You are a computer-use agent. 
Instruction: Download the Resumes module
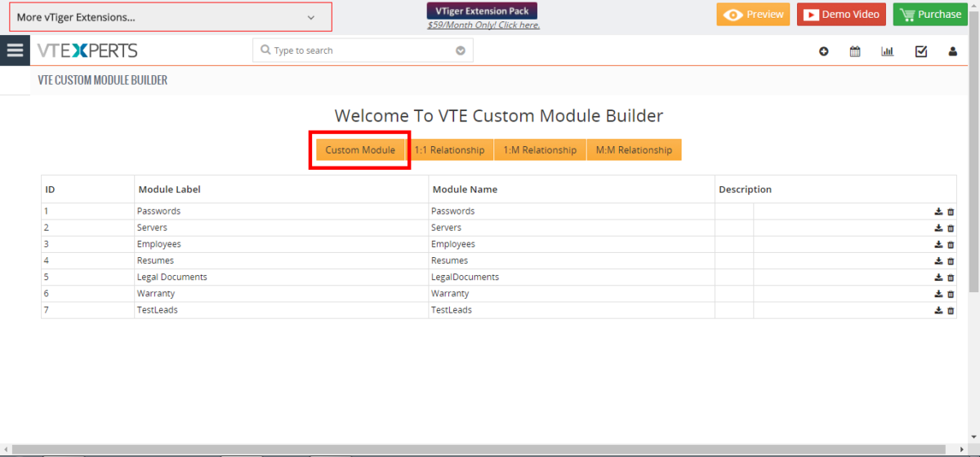tap(938, 261)
